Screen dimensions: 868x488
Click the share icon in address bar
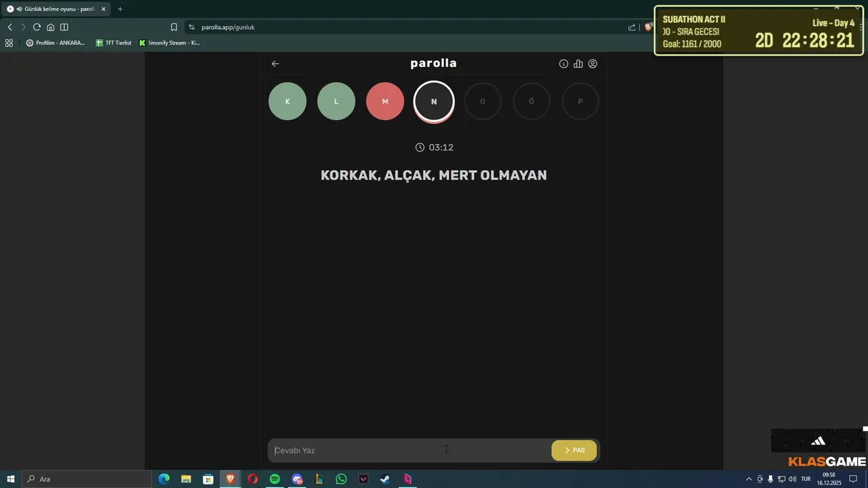pos(632,27)
